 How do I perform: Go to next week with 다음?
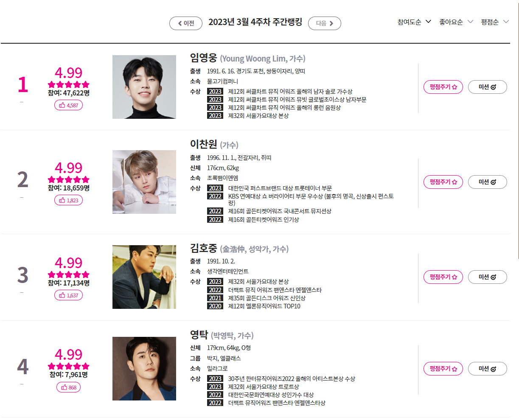click(325, 23)
